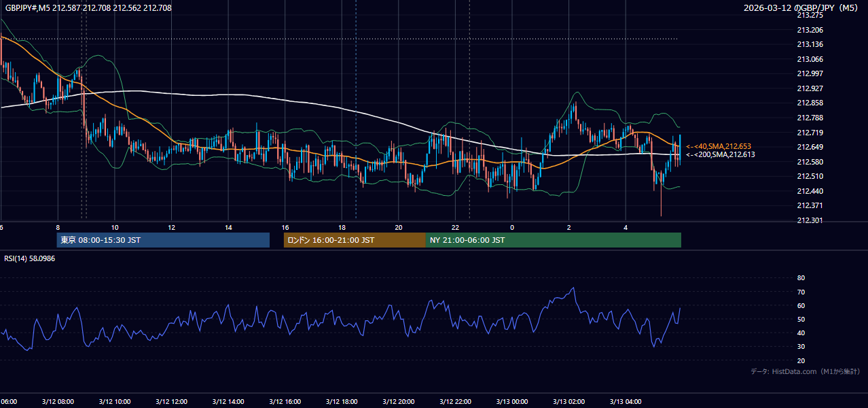Click price level 212.301 on the axis
868x408 pixels.
810,220
